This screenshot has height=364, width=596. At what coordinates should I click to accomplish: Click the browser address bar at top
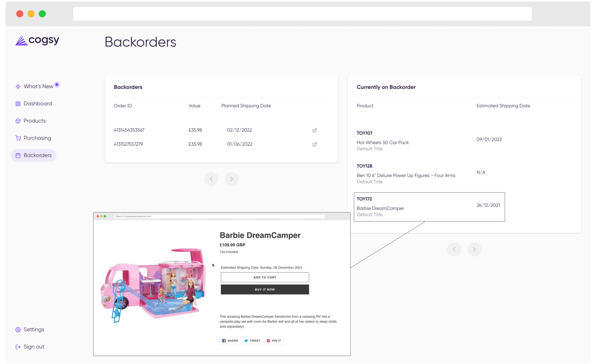coord(302,14)
